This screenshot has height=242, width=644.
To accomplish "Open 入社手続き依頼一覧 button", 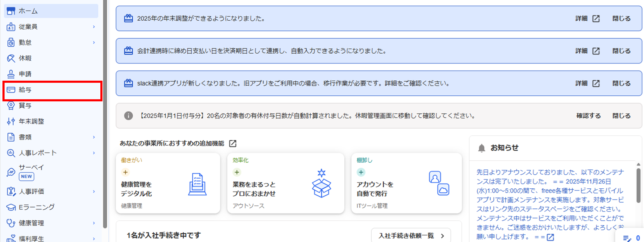I will [411, 236].
